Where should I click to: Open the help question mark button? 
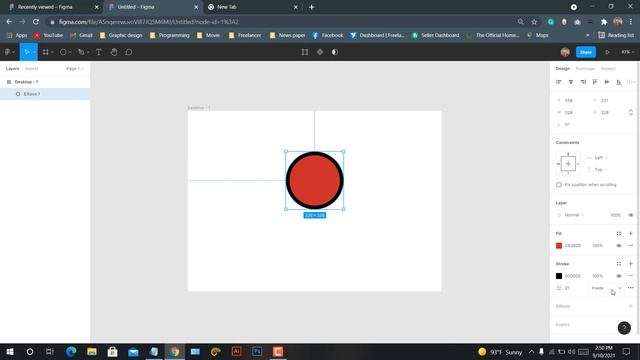(624, 328)
